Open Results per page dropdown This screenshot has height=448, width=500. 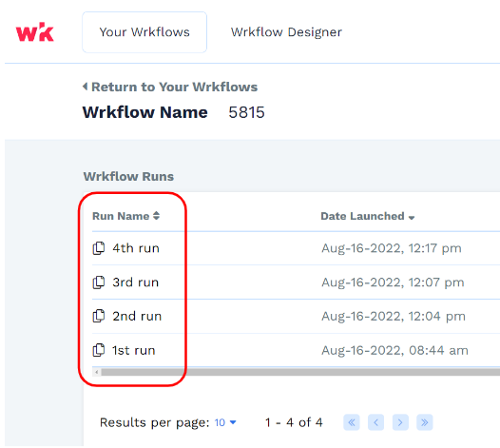click(x=225, y=422)
